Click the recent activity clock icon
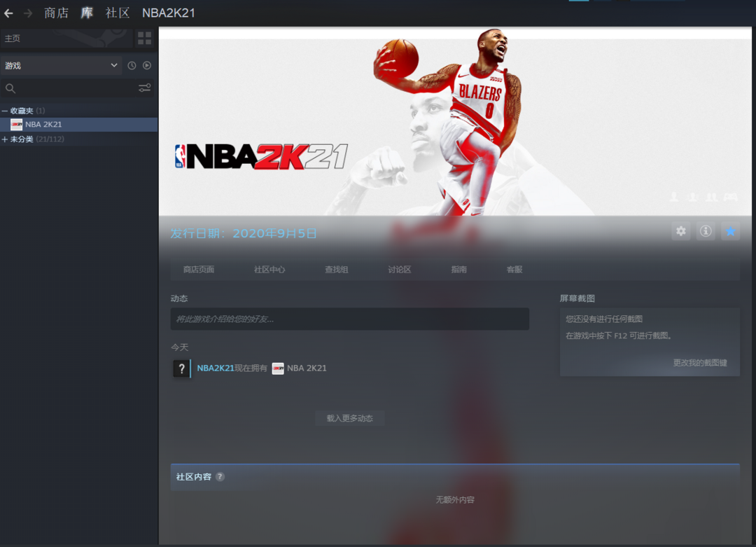The width and height of the screenshot is (756, 547). pyautogui.click(x=132, y=66)
